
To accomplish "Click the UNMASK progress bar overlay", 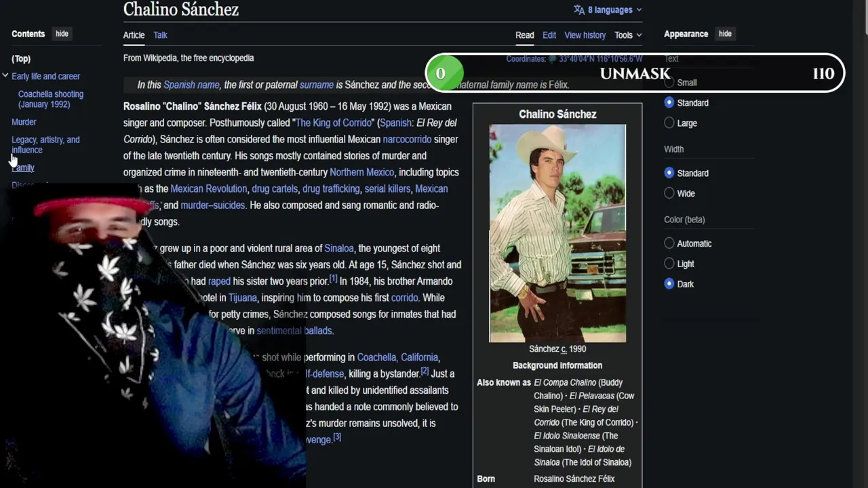I will click(635, 73).
